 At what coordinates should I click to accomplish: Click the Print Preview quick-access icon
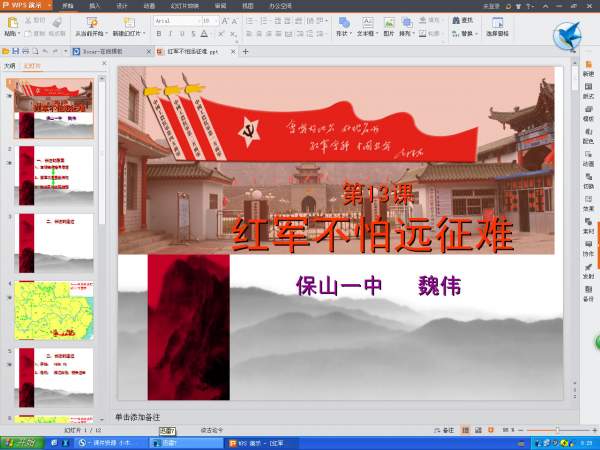(x=35, y=51)
